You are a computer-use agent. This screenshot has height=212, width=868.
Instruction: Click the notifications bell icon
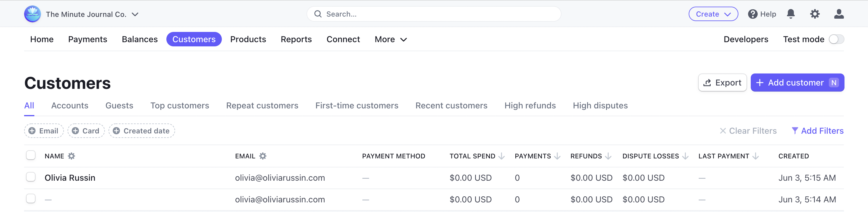click(791, 14)
